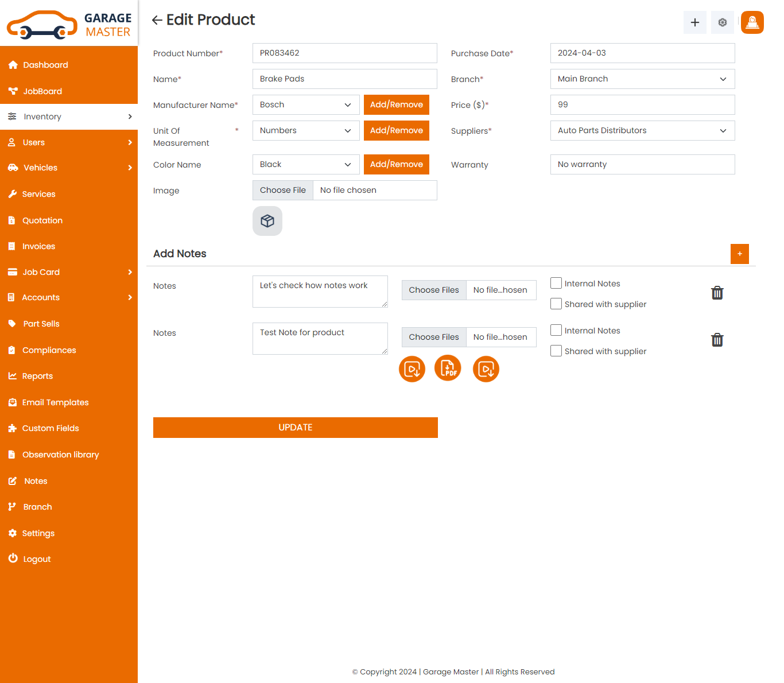Viewport: 784px width, 683px height.
Task: Open the Color Name dropdown showing Black
Action: [x=305, y=165]
